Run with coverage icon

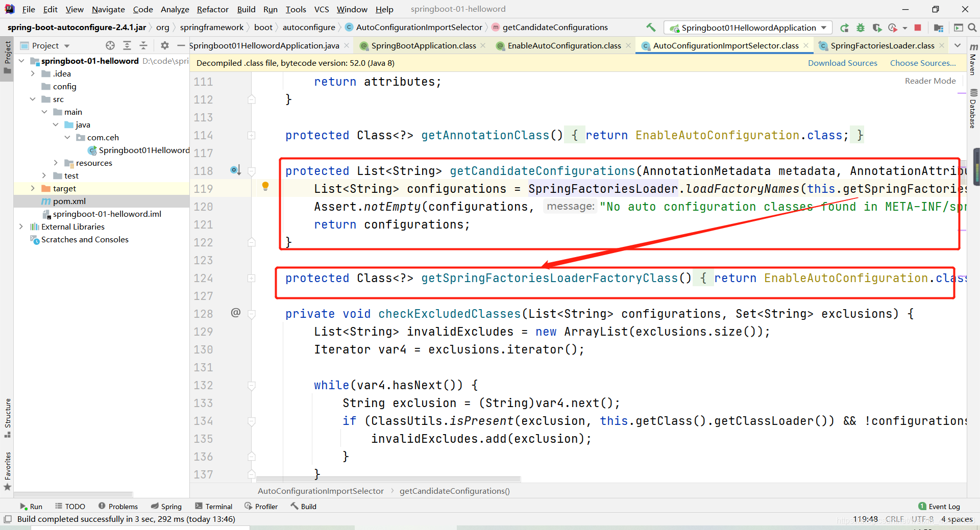(x=877, y=28)
